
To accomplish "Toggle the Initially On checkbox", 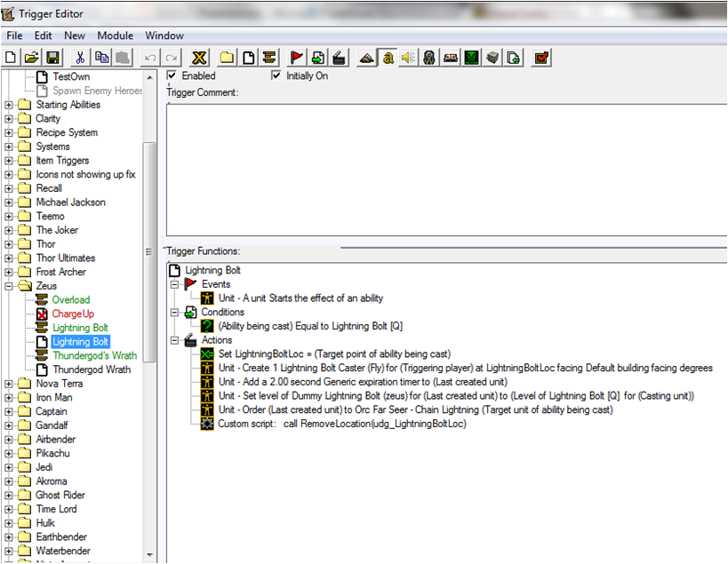I will pyautogui.click(x=276, y=75).
